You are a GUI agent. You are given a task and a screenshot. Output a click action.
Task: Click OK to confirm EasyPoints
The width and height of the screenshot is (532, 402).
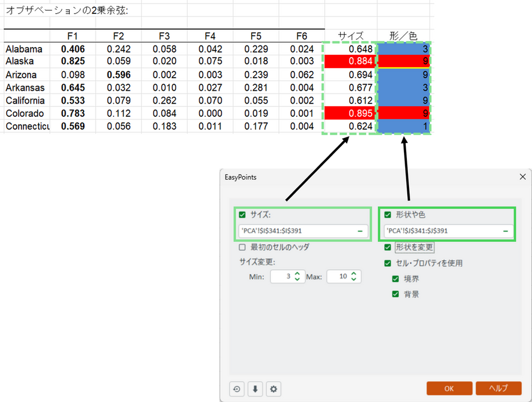[449, 389]
